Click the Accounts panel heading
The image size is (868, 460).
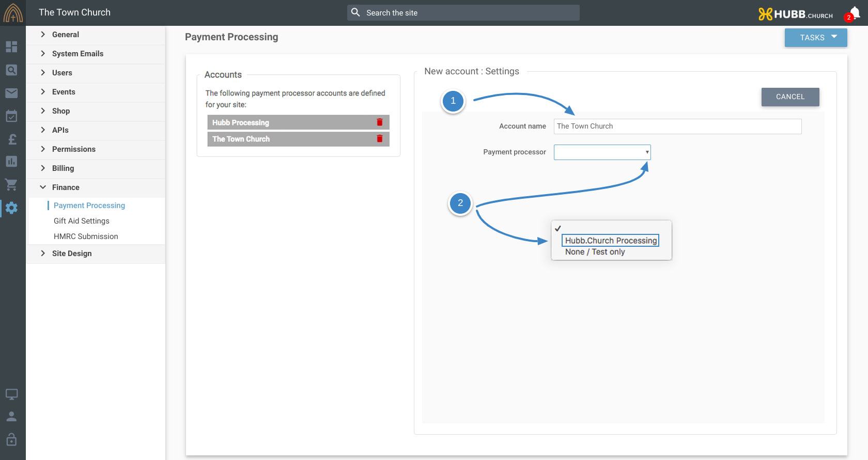(x=223, y=75)
